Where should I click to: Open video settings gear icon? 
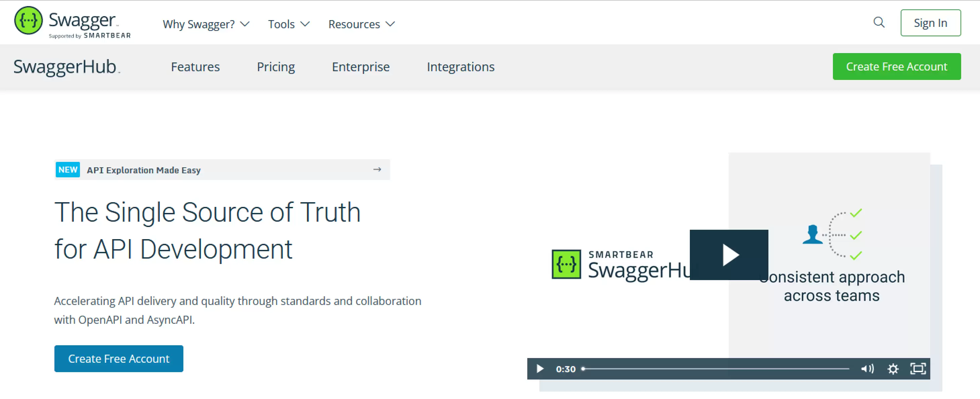tap(893, 368)
